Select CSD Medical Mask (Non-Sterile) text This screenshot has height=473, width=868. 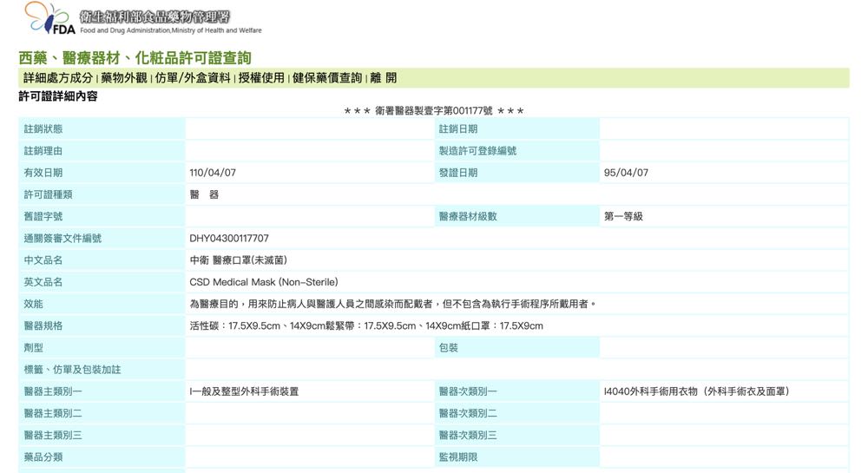[x=264, y=282]
